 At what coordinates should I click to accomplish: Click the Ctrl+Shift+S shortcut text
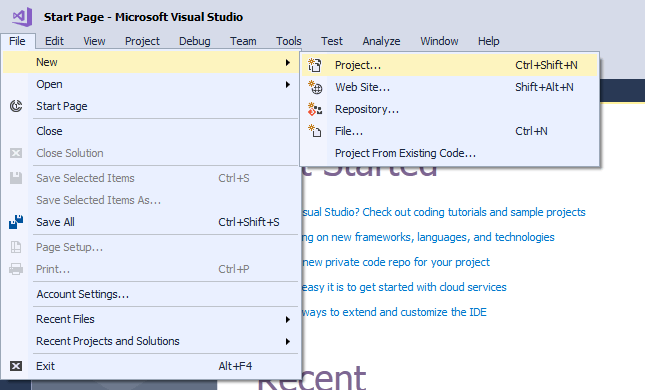249,222
